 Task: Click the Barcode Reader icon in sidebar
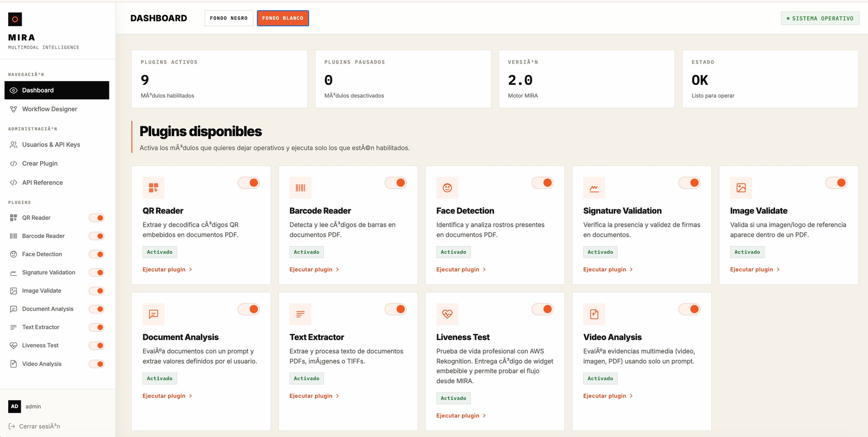pyautogui.click(x=14, y=236)
